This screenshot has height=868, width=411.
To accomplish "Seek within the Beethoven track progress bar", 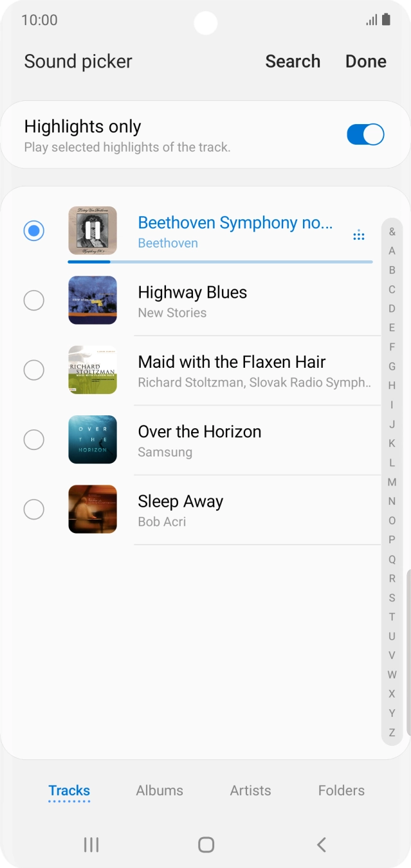I will point(220,262).
